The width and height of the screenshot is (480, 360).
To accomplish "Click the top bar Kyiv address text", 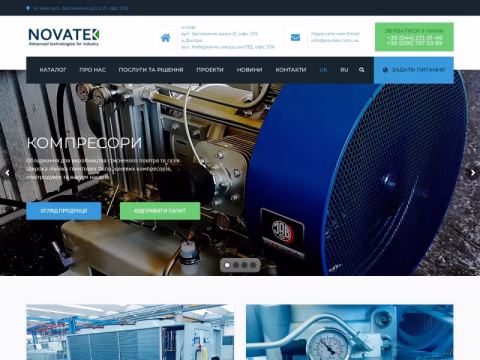I will (x=81, y=8).
